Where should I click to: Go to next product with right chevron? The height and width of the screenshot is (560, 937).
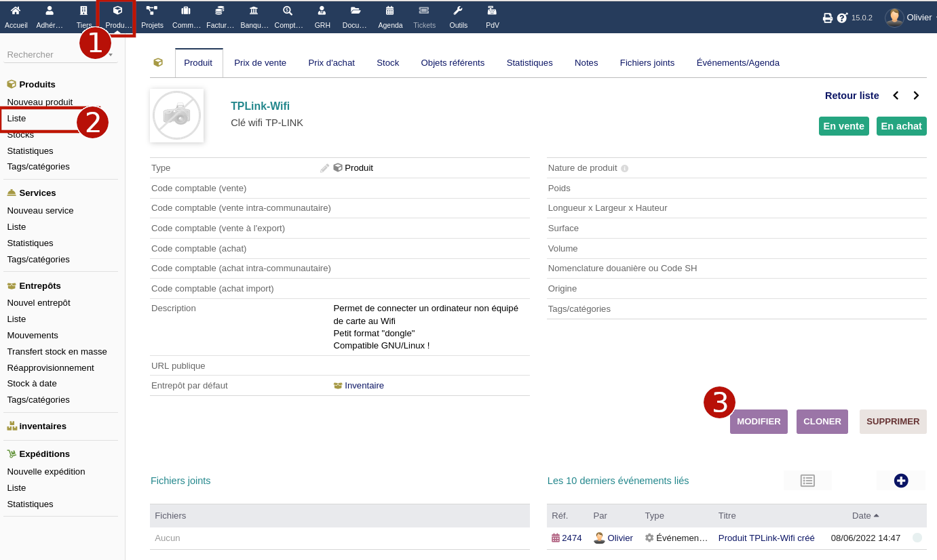click(916, 96)
